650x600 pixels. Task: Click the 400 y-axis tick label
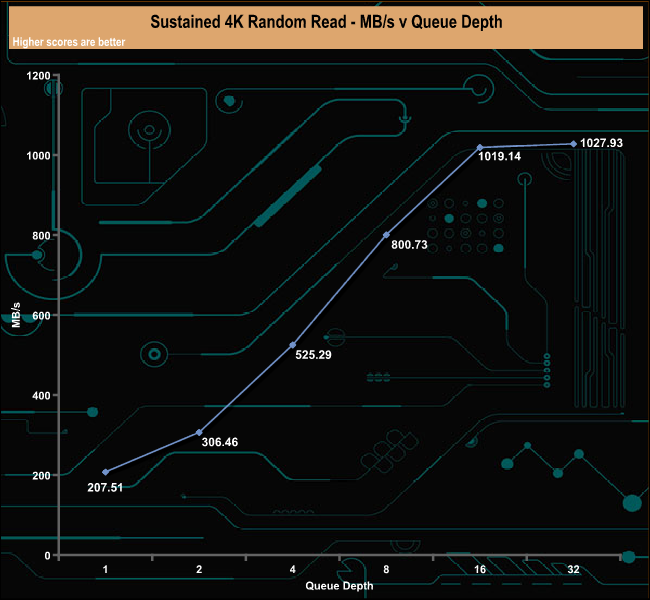[x=41, y=396]
